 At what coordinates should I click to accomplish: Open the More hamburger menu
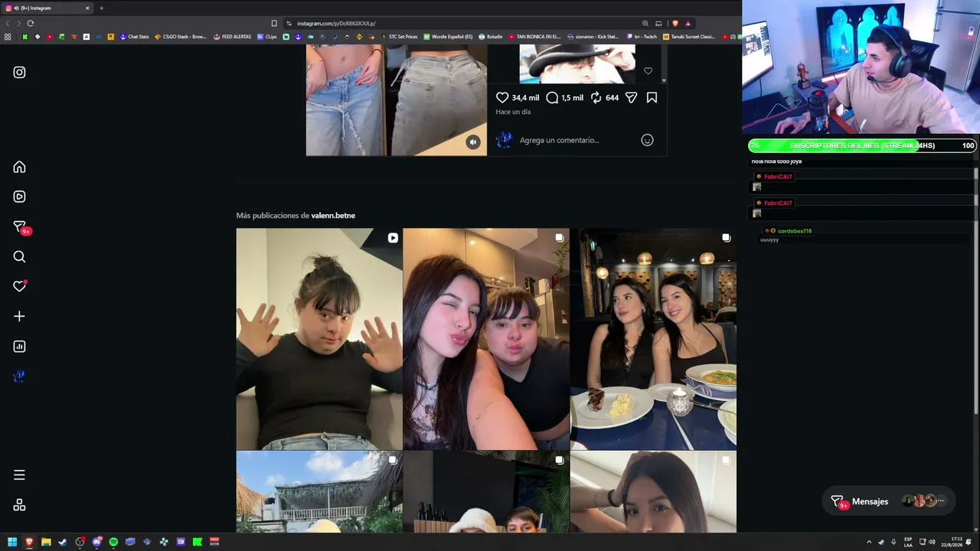[x=19, y=475]
